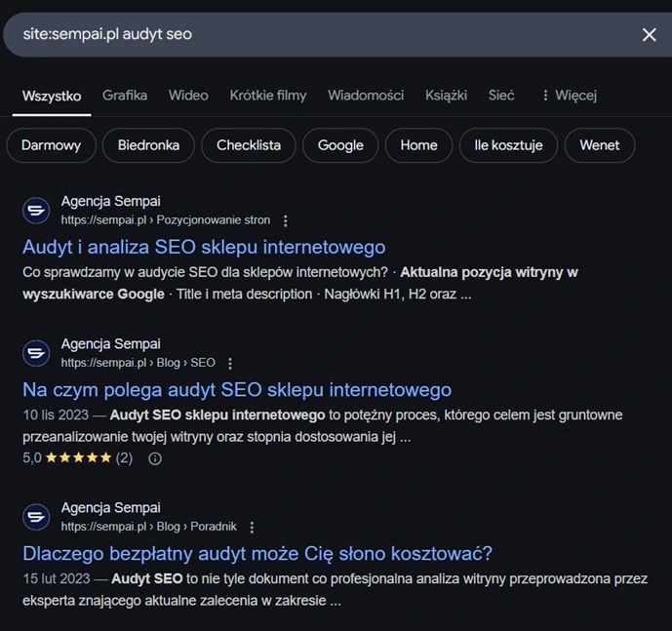Open the Dlaczego bezpłatny audyt może Cię słono kosztować link
Screen dimensions: 672x631
point(257,554)
